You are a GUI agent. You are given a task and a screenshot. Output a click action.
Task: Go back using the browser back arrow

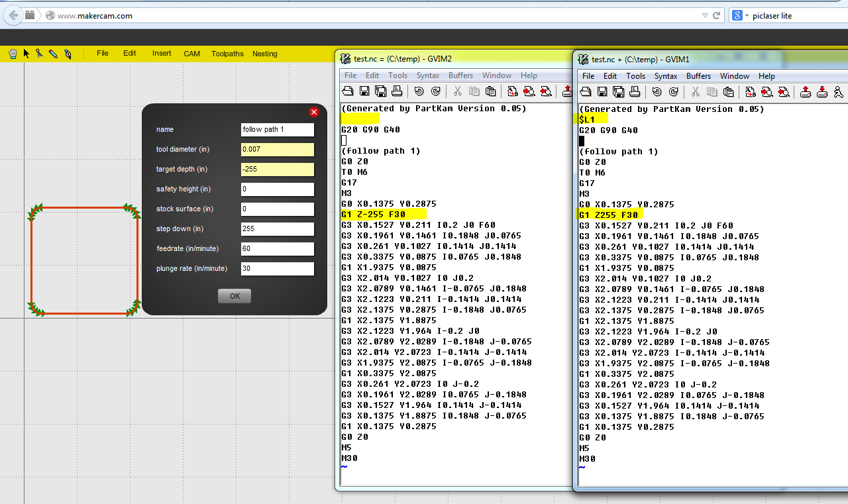(x=13, y=15)
